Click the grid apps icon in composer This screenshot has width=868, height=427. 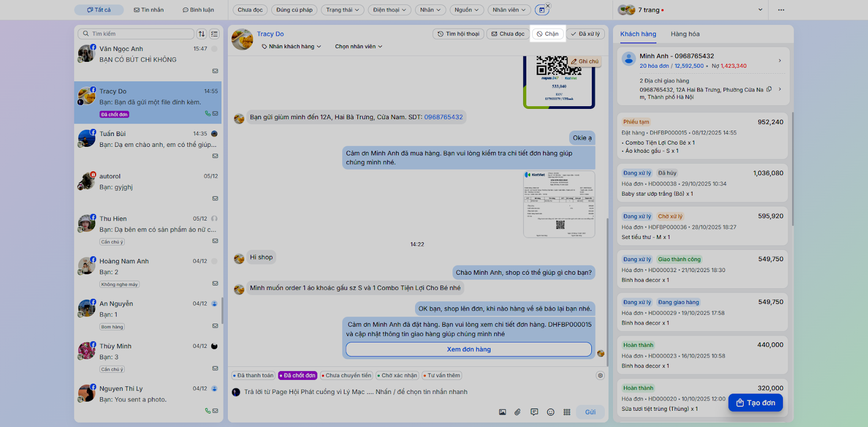tap(567, 412)
